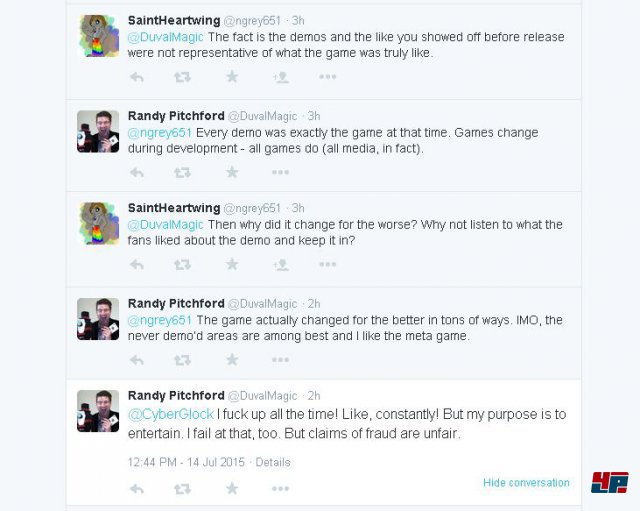
Task: Reply to the 'claims of fraud are unfair' tweet
Action: click(x=137, y=489)
